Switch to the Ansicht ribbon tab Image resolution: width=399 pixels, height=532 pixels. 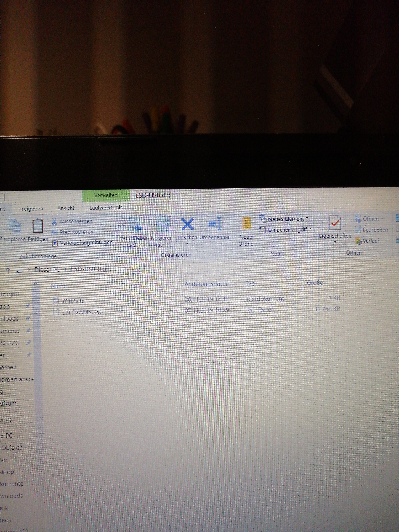click(x=66, y=208)
